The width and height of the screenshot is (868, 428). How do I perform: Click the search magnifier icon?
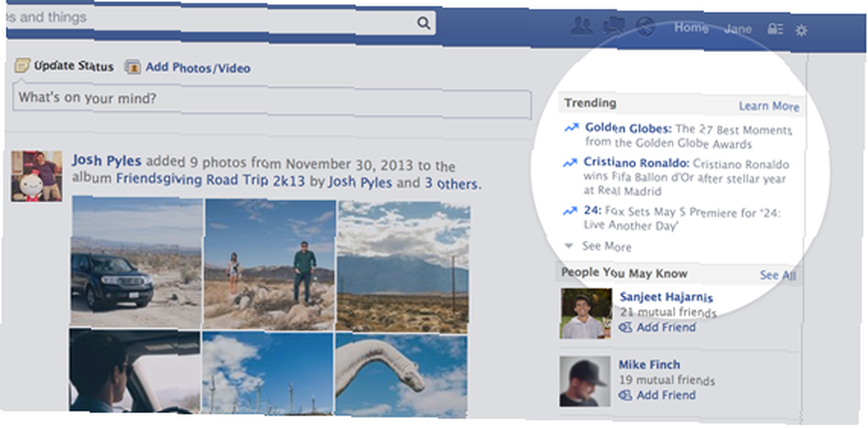pyautogui.click(x=424, y=23)
